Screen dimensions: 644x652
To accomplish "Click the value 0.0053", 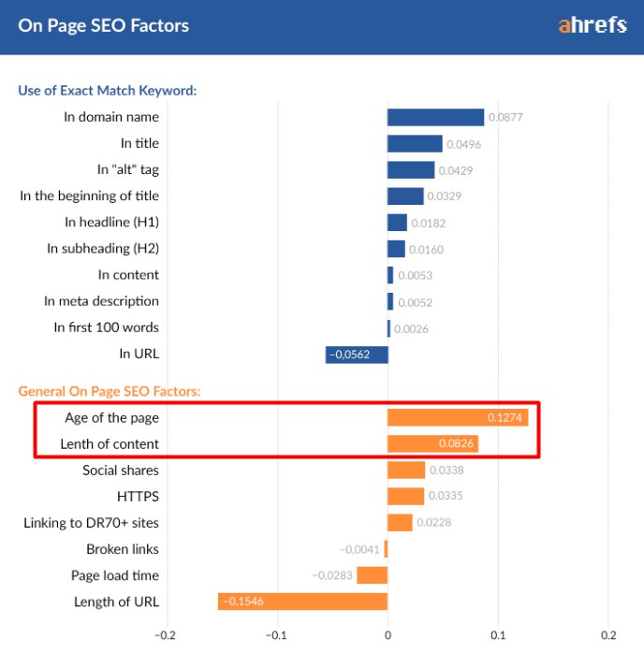I will [416, 275].
